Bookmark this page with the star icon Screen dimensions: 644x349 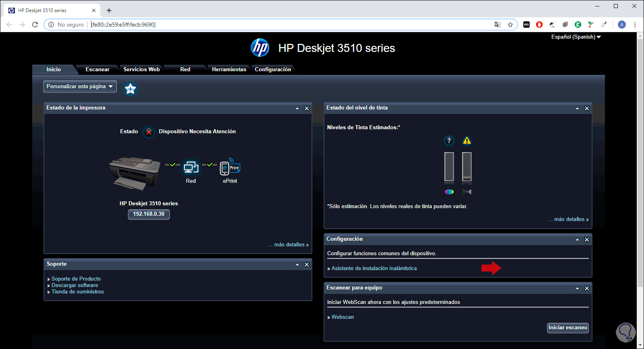point(510,25)
